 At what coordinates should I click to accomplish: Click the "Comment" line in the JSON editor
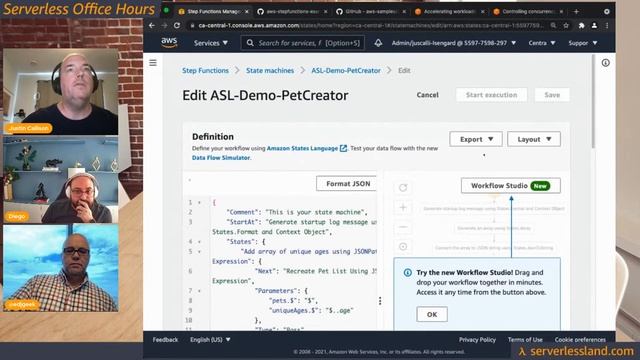(297, 212)
